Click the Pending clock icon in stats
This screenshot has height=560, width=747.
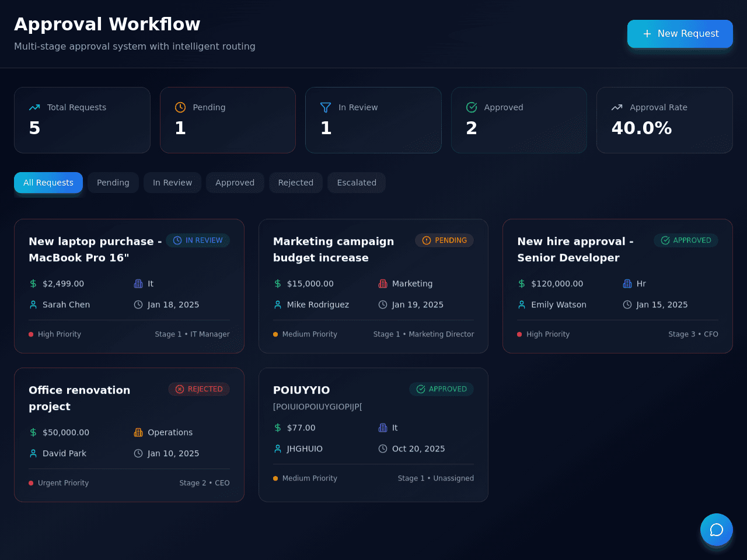[180, 107]
